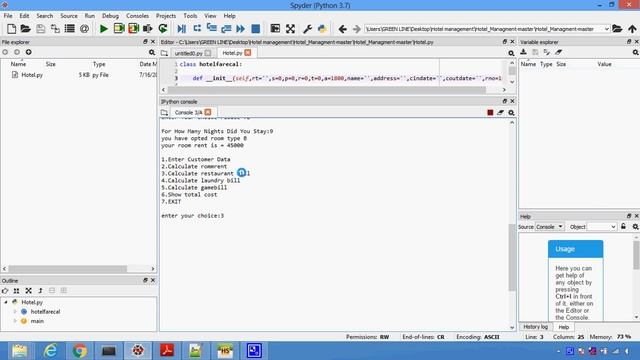
Task: Run the current cell
Action: (x=119, y=29)
